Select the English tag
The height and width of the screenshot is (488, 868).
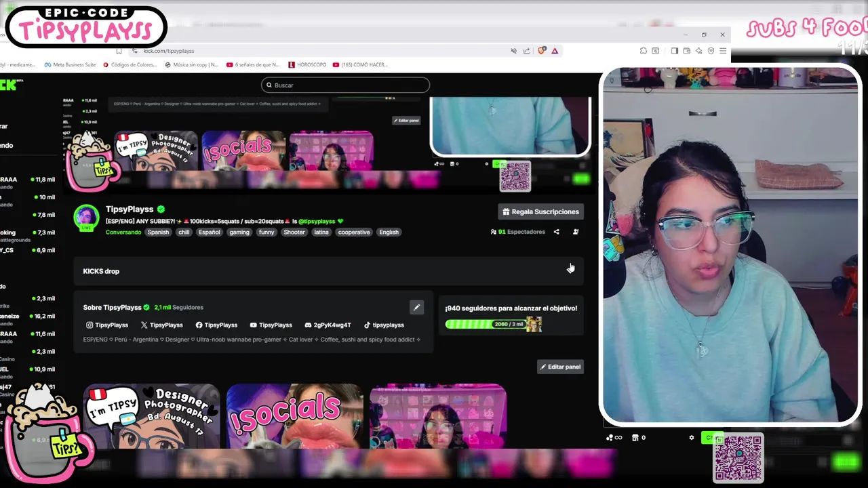coord(389,232)
